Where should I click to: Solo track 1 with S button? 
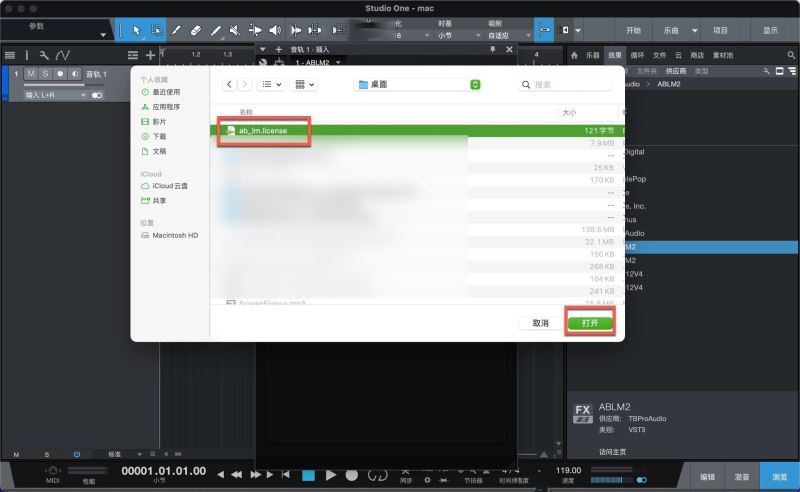[45, 74]
